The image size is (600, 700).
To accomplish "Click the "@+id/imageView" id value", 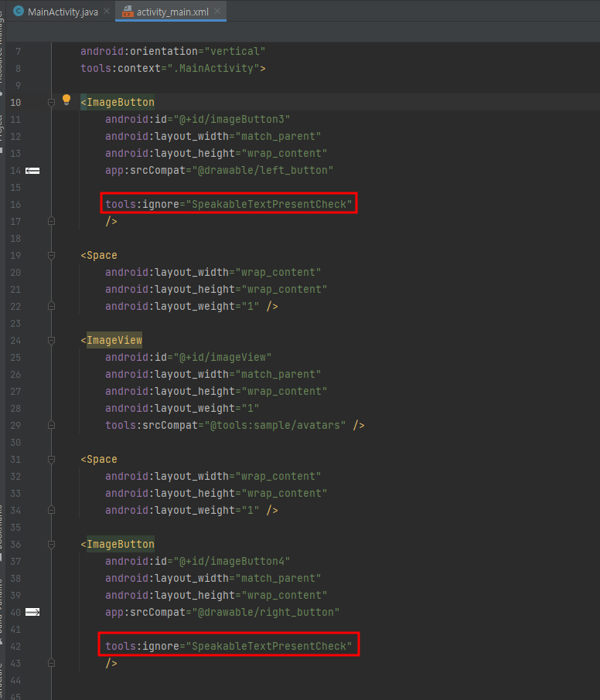I will tap(223, 357).
